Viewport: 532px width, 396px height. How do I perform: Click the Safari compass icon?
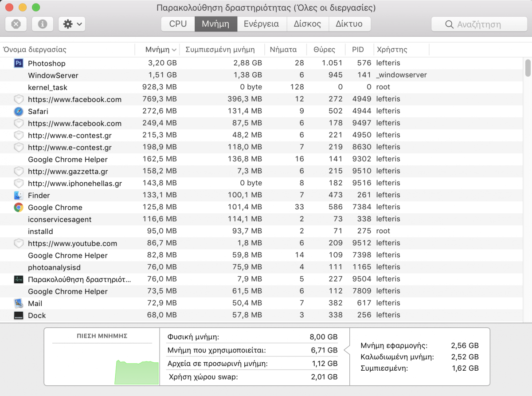(x=18, y=111)
